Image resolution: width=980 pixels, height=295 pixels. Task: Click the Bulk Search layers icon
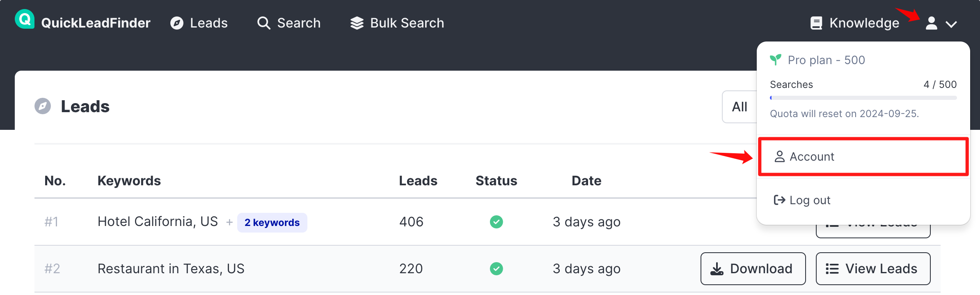click(x=357, y=23)
